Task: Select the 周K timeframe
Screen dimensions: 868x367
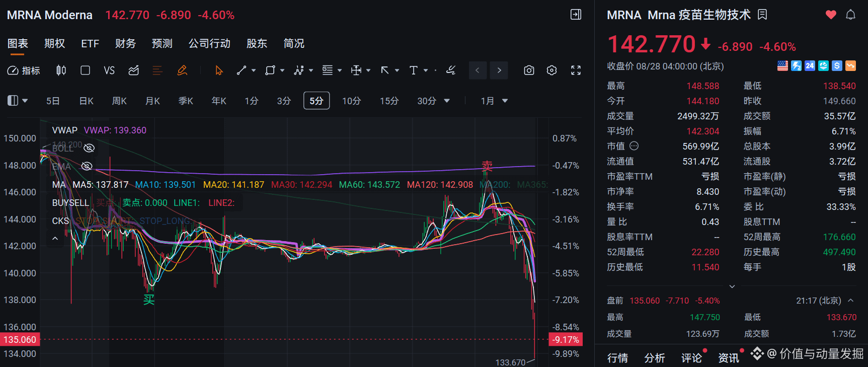Action: coord(119,101)
